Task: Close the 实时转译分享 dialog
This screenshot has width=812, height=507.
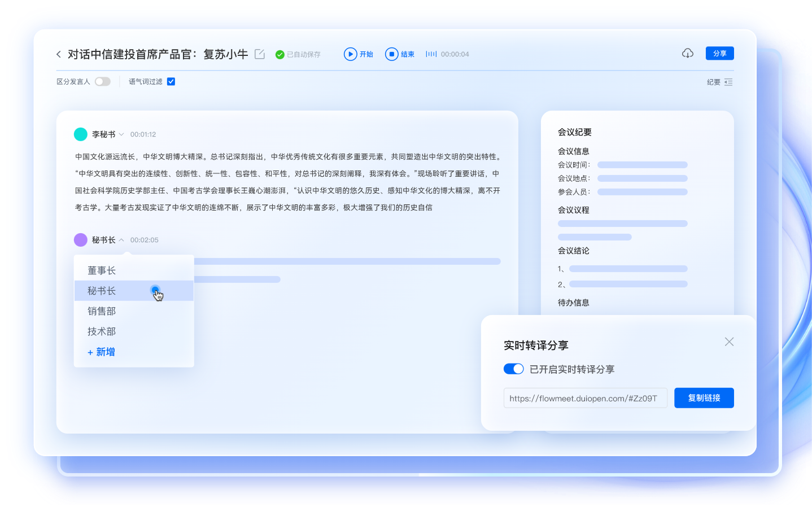Action: point(730,342)
